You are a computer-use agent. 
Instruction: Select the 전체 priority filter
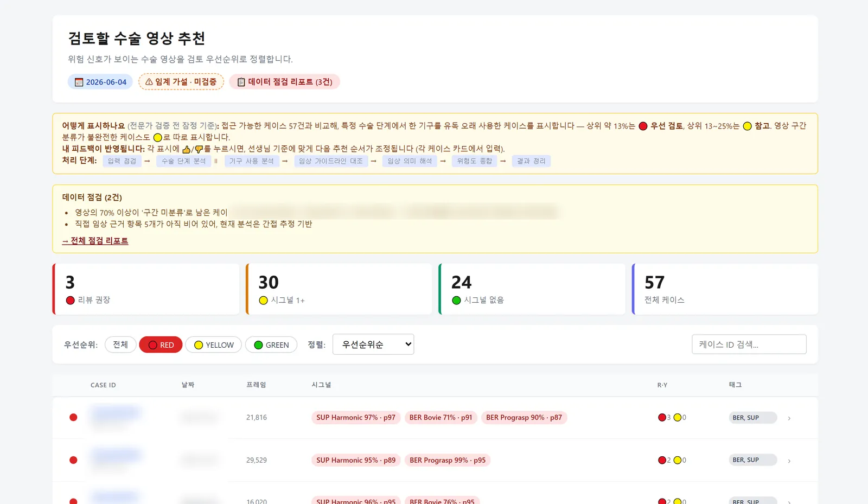point(120,344)
